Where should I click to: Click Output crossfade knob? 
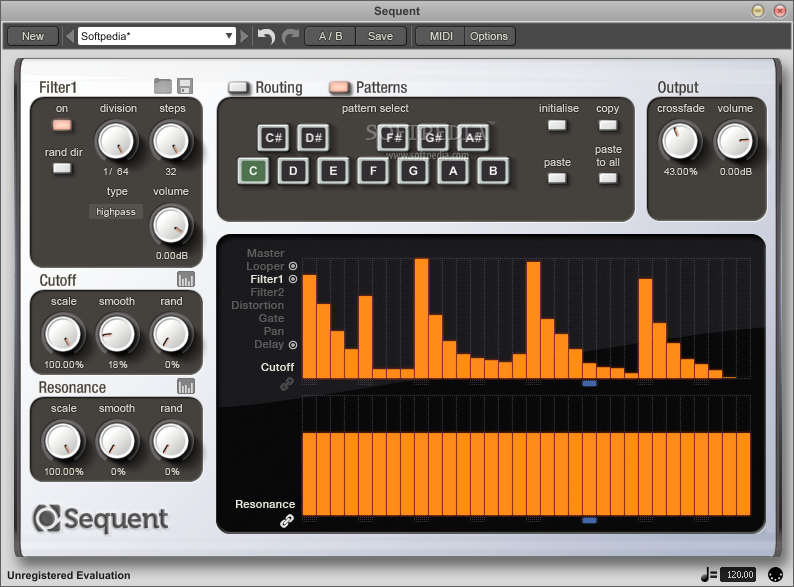pos(680,141)
